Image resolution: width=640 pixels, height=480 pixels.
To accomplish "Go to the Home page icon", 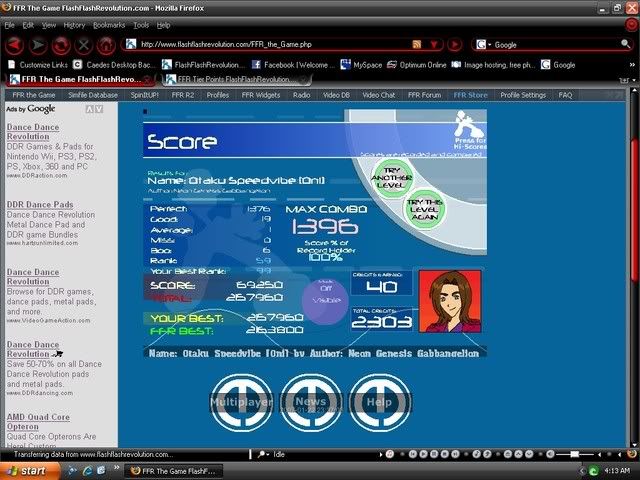I will point(106,45).
